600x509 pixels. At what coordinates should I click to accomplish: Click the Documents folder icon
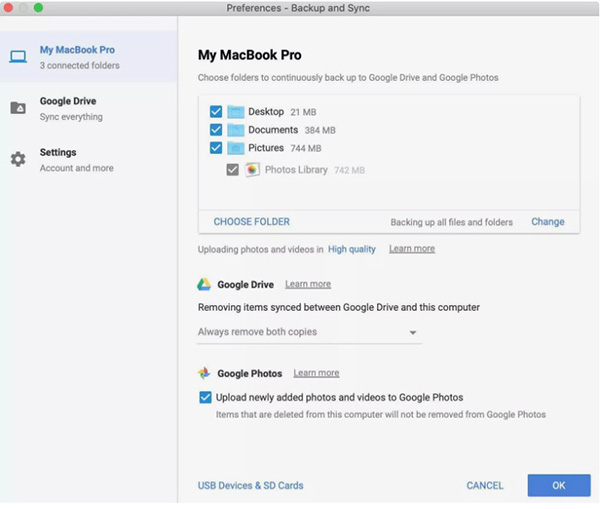click(236, 130)
